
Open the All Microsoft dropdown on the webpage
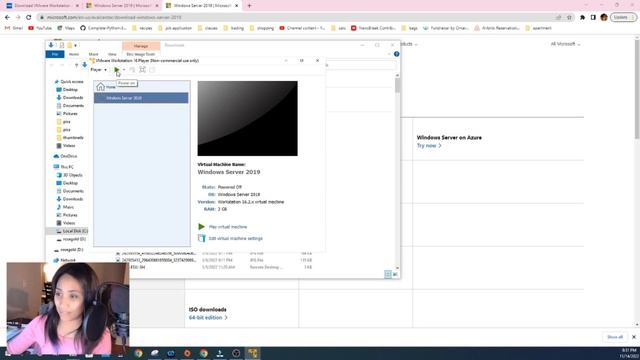click(565, 44)
